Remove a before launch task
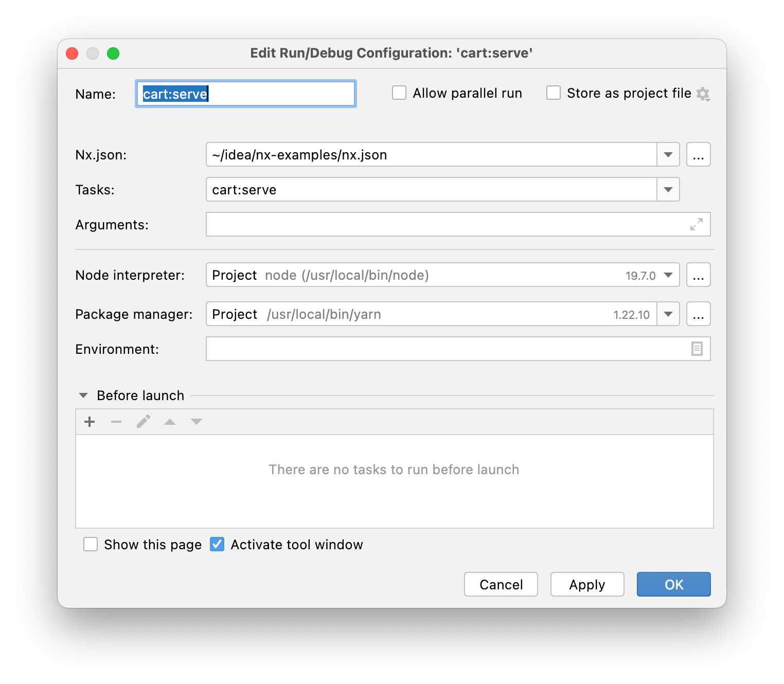The height and width of the screenshot is (684, 784). (116, 421)
